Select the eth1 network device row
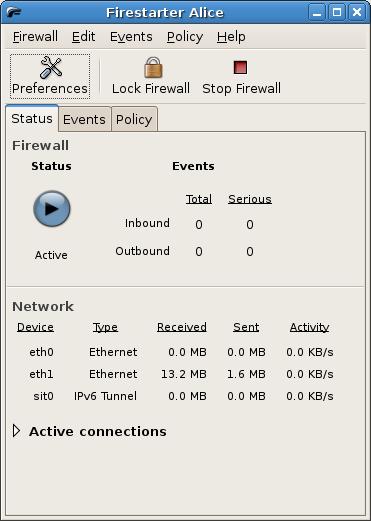371x521 pixels. pyautogui.click(x=181, y=374)
